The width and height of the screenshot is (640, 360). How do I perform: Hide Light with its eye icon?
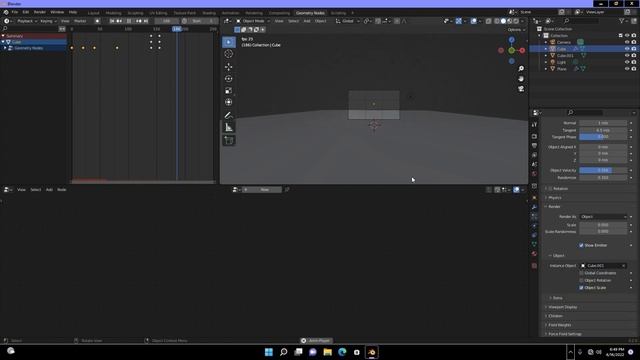627,62
